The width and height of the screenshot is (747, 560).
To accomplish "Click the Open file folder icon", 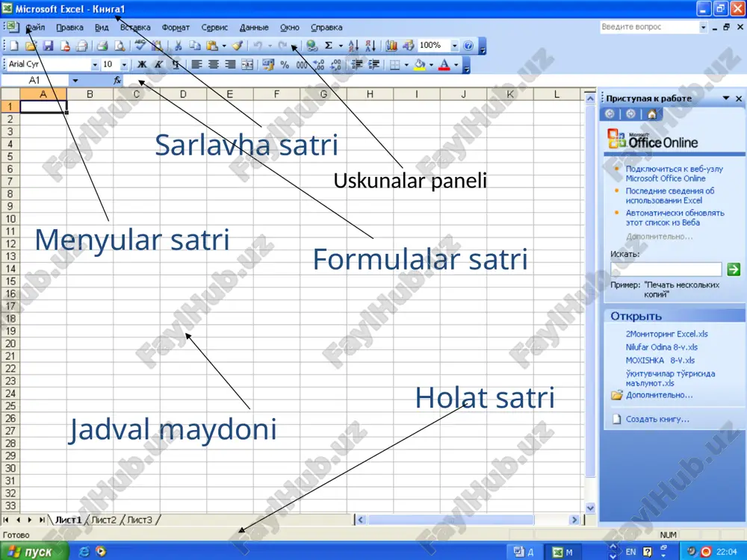I will click(31, 46).
